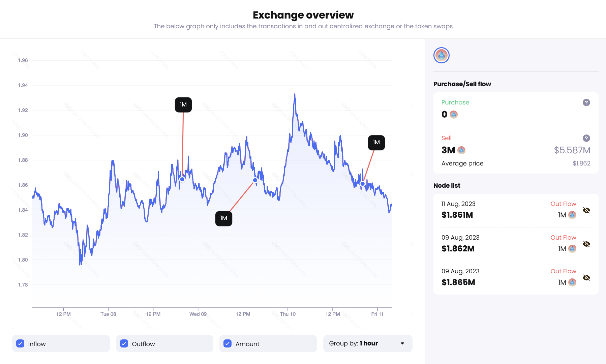
Task: Select the Node list section header
Action: pyautogui.click(x=447, y=185)
